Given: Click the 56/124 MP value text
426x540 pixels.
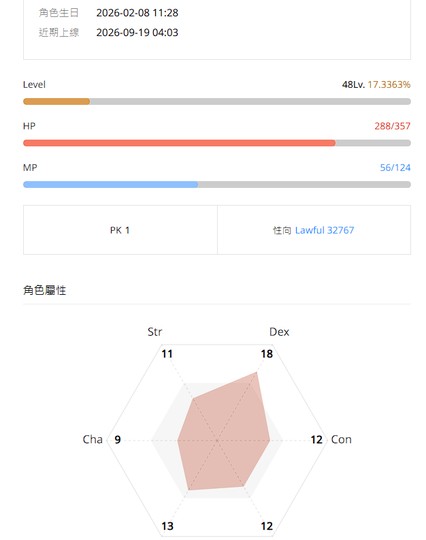Looking at the screenshot, I should coord(395,168).
